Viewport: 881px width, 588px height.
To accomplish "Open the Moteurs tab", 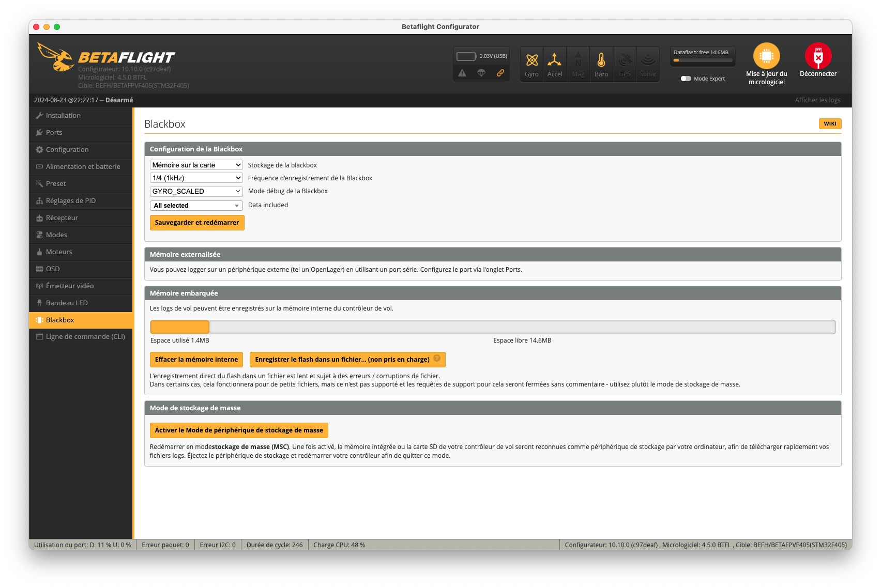I will point(81,252).
